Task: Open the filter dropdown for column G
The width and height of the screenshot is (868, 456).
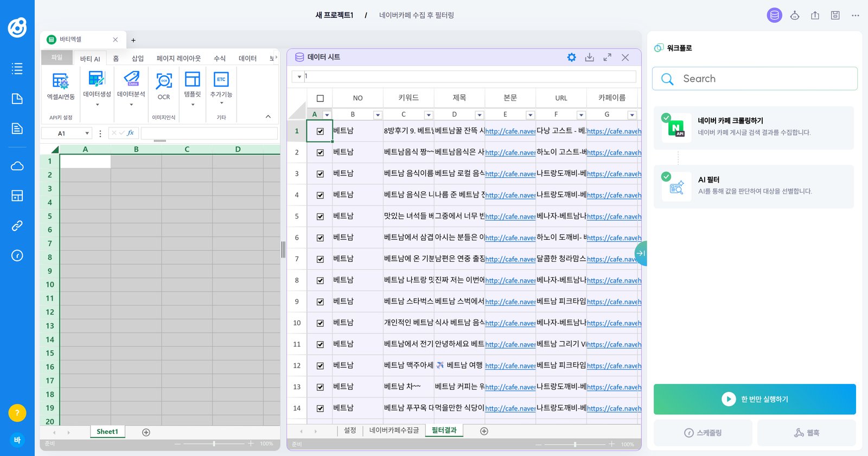Action: click(x=632, y=115)
